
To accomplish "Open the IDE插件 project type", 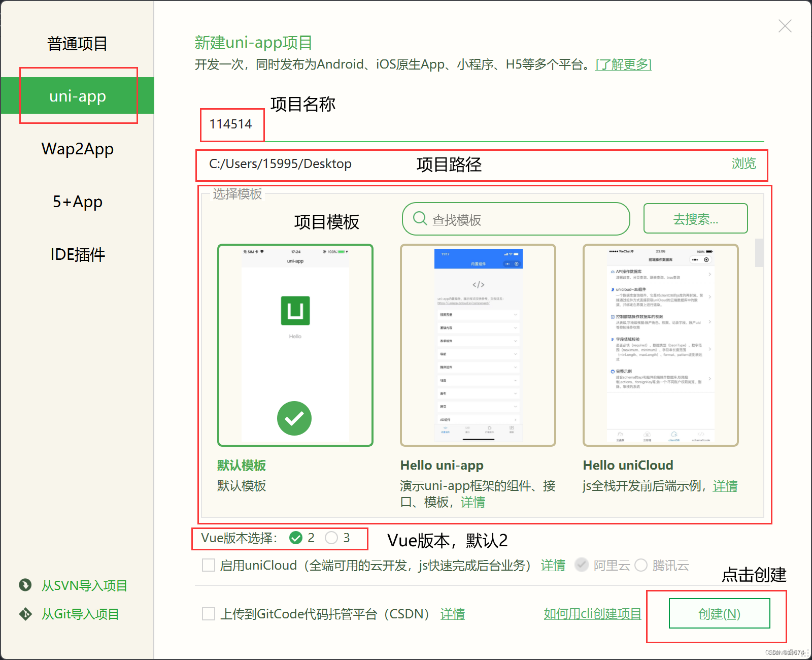I will [x=77, y=254].
